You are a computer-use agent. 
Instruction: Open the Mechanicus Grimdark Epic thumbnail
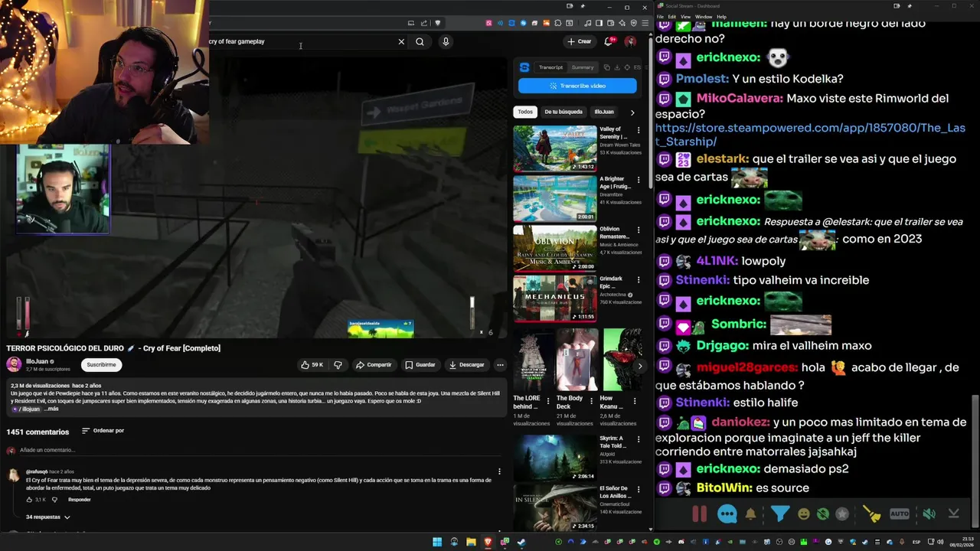(x=554, y=298)
